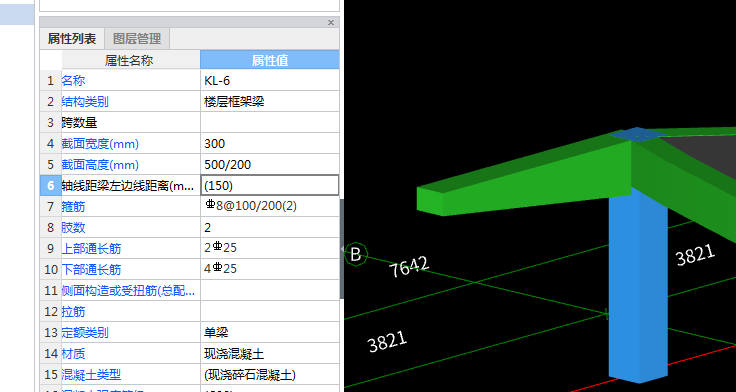Click the 属性值 column header

269,60
